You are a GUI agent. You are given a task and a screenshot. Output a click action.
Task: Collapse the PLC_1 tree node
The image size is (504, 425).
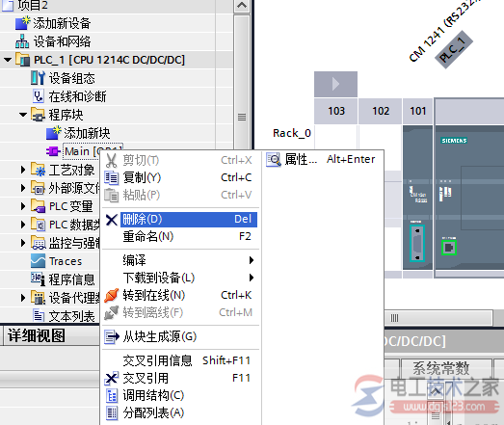8,60
